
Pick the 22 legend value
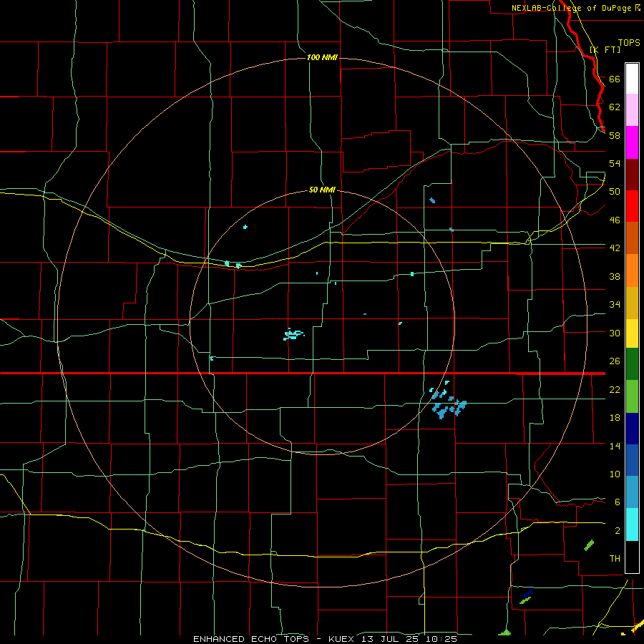[x=615, y=389]
